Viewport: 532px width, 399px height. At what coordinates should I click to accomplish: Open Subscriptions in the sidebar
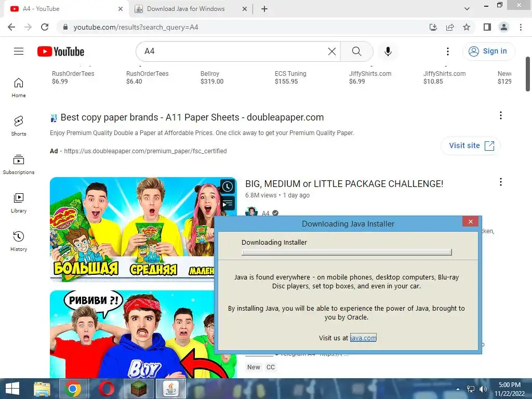tap(19, 164)
